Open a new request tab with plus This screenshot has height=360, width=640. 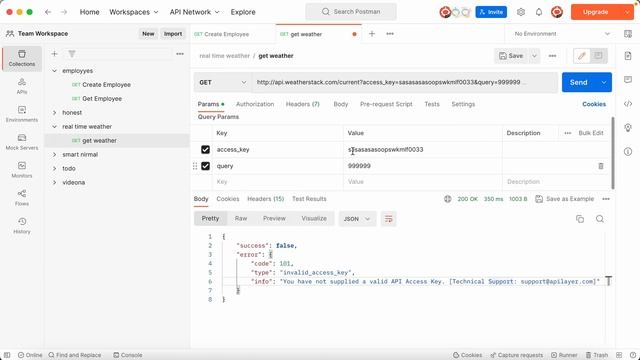pyautogui.click(x=372, y=34)
